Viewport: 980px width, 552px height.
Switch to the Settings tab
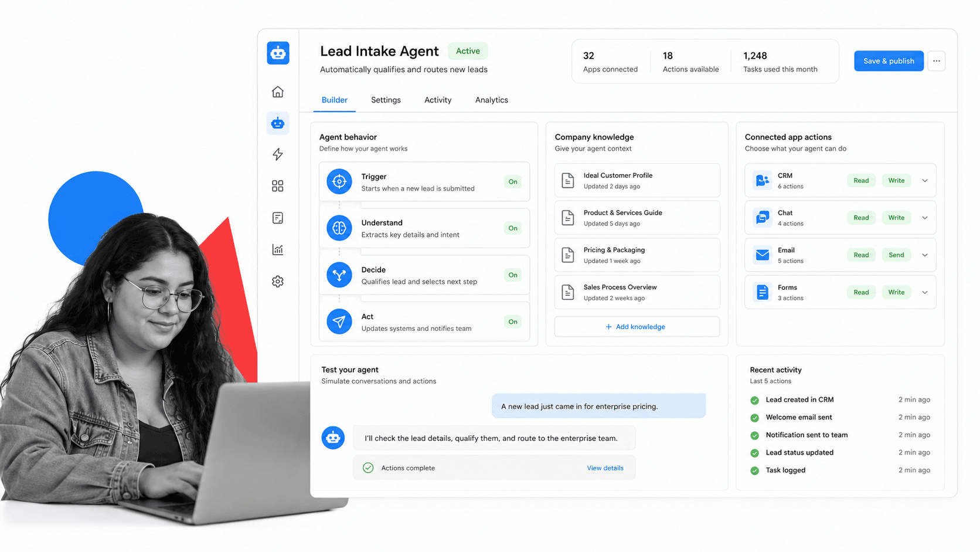pyautogui.click(x=386, y=100)
